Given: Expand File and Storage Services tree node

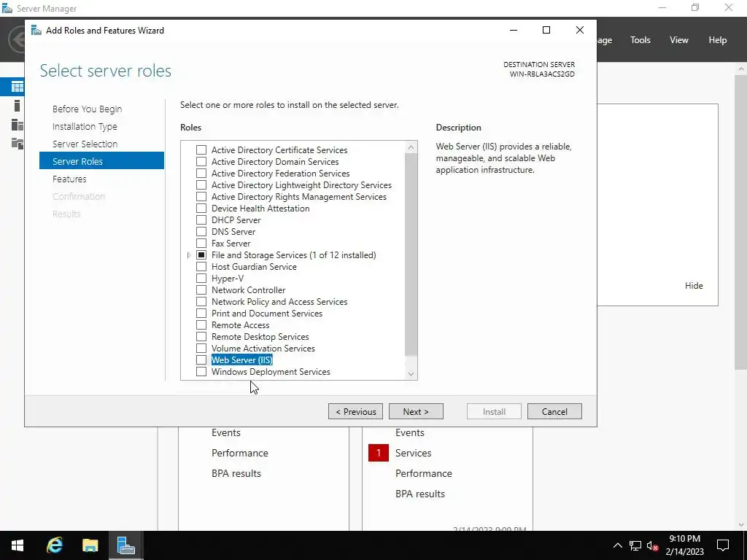Looking at the screenshot, I should point(189,255).
